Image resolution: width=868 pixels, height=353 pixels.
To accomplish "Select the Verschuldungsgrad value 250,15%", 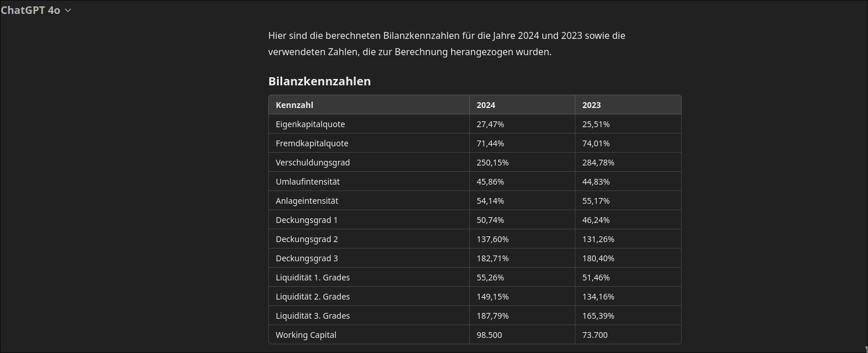I will tap(492, 163).
